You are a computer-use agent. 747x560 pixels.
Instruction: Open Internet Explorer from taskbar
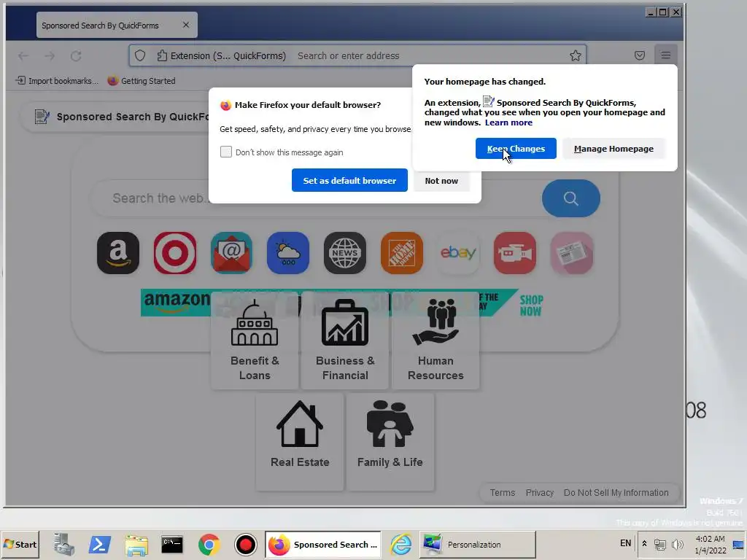click(x=400, y=544)
